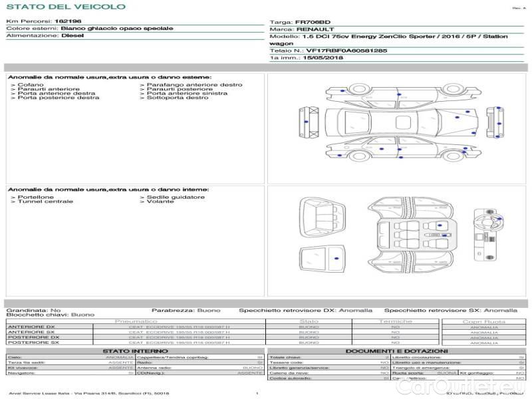Click the rear-view car diagram with three dots
Viewport: 532px width, 399px height.
[x=495, y=122]
